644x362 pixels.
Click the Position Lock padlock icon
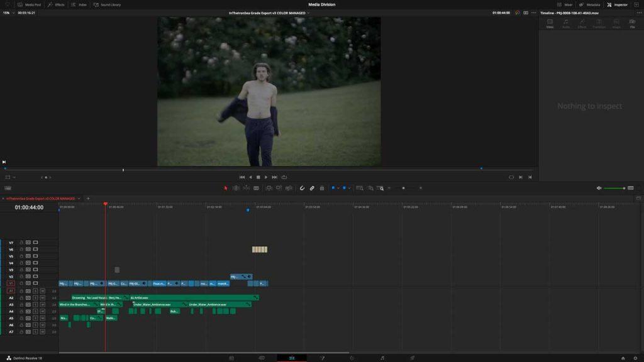(x=322, y=188)
